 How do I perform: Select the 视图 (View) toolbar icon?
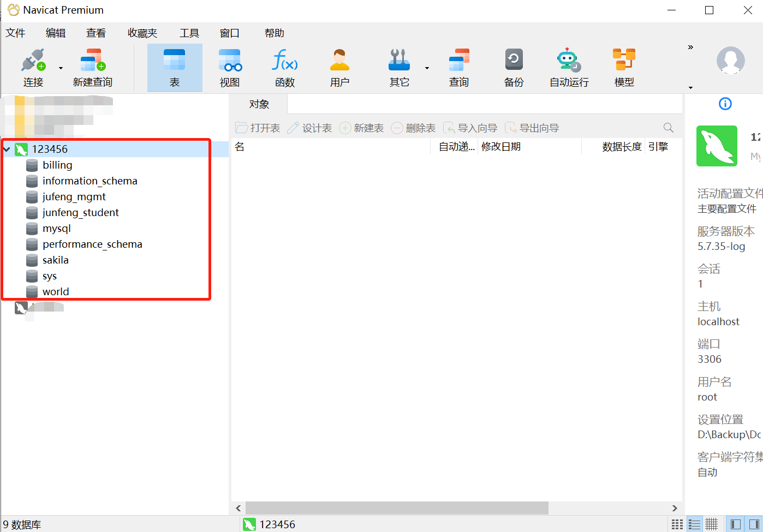point(230,67)
